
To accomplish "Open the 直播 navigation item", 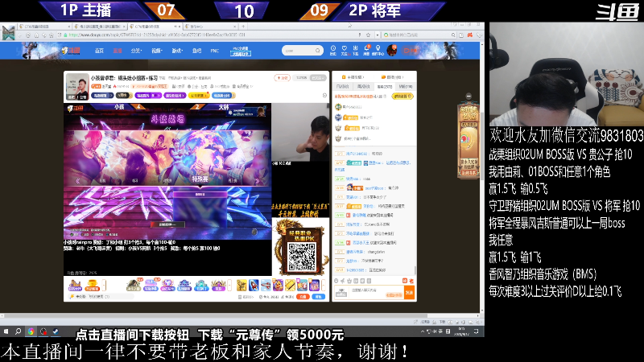I will [118, 51].
